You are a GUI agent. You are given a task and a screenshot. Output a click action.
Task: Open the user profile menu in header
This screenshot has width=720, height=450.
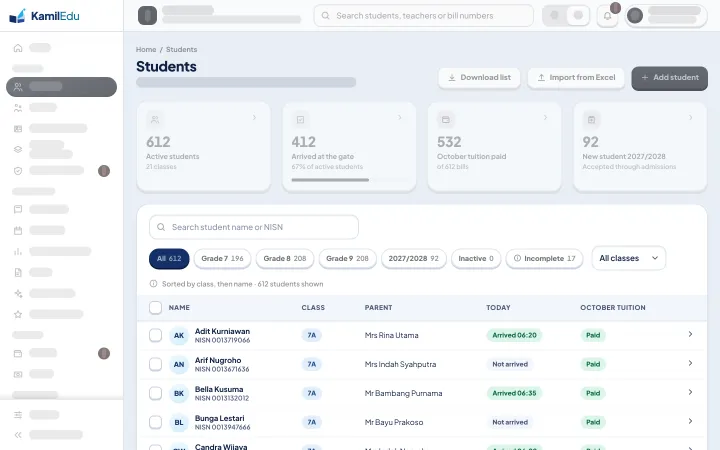pos(667,16)
